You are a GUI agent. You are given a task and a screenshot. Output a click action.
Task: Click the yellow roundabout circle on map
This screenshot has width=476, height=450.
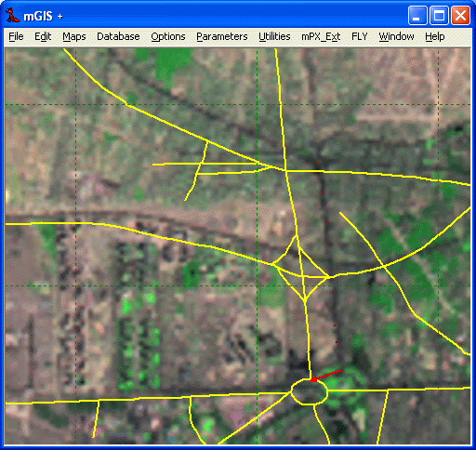click(x=309, y=391)
